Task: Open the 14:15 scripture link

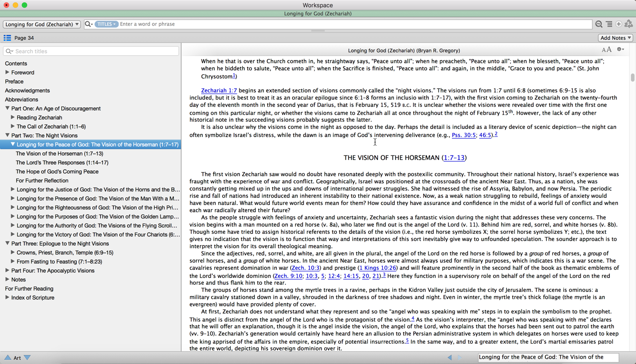Action: [x=351, y=276]
